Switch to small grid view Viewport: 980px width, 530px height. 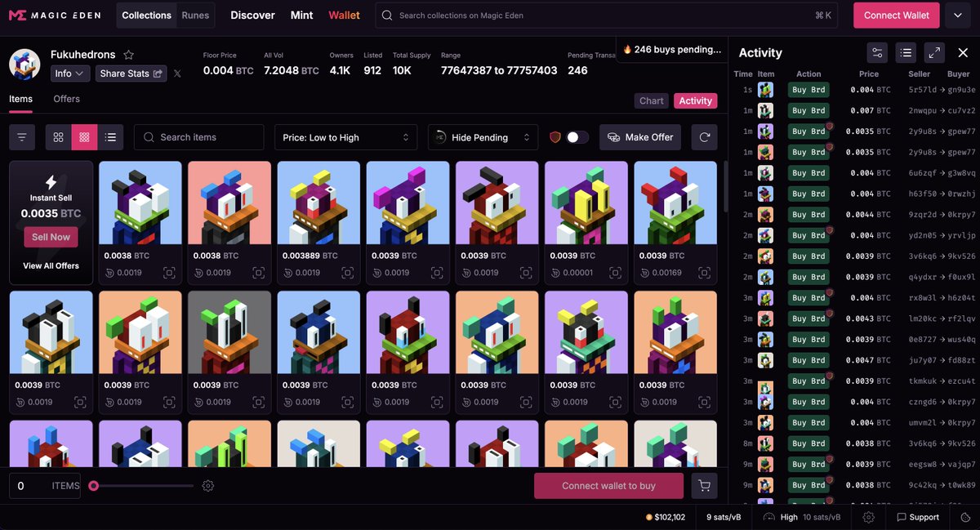84,137
